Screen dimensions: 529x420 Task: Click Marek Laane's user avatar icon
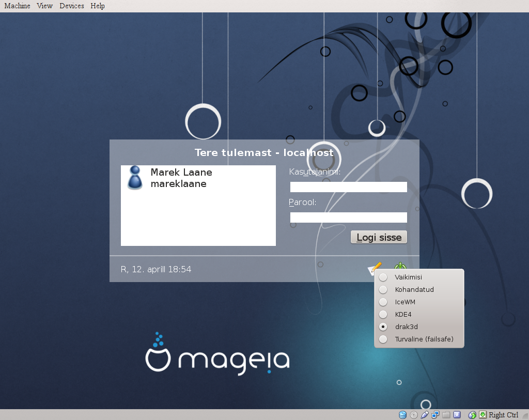coord(135,177)
